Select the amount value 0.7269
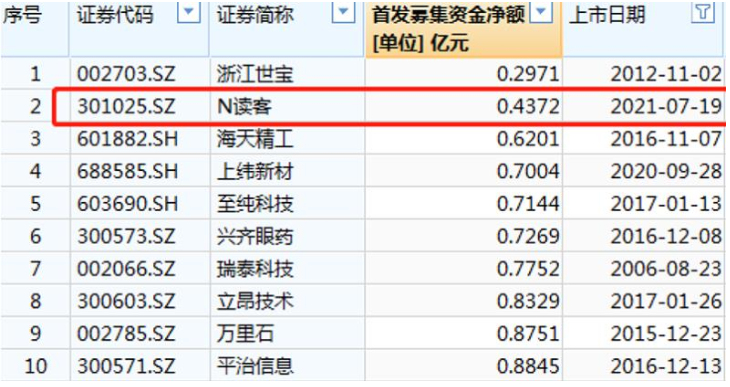 [528, 236]
